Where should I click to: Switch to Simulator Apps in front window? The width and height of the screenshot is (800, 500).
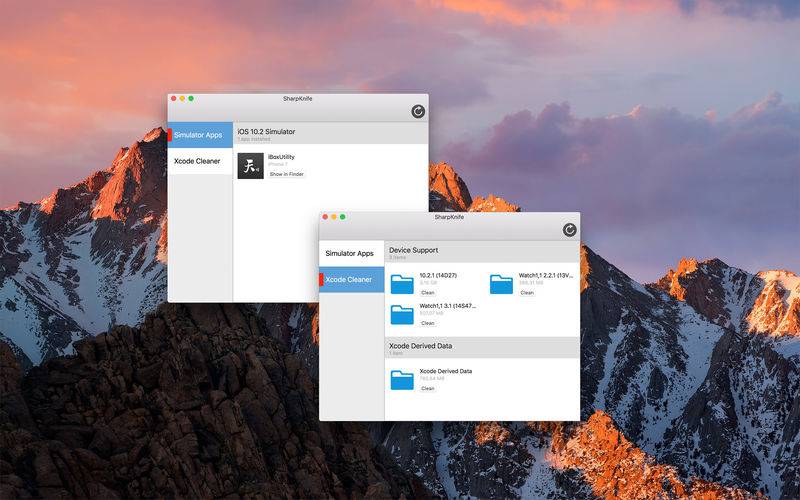click(x=352, y=254)
